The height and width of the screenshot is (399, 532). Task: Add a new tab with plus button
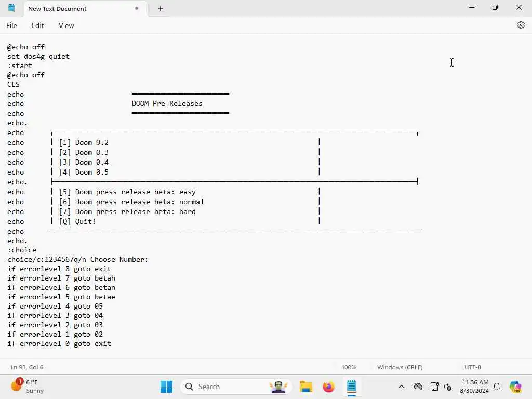(161, 9)
